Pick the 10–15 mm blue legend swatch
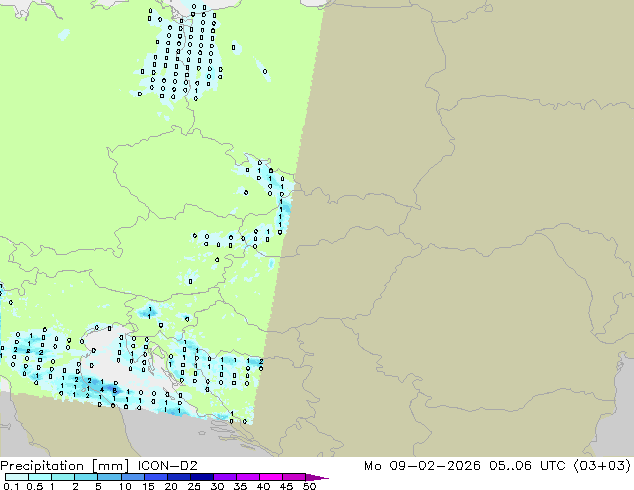The width and height of the screenshot is (634, 490). (x=133, y=477)
